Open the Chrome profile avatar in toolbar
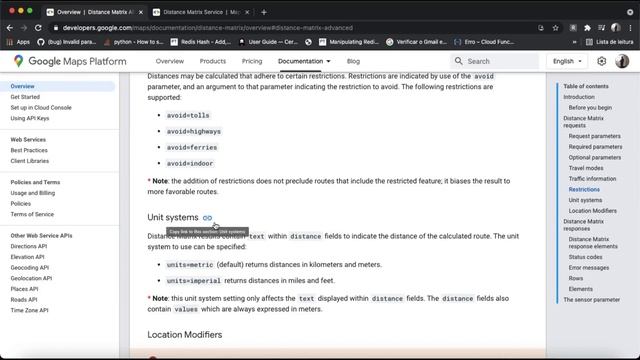This screenshot has height=360, width=640. 616,28
